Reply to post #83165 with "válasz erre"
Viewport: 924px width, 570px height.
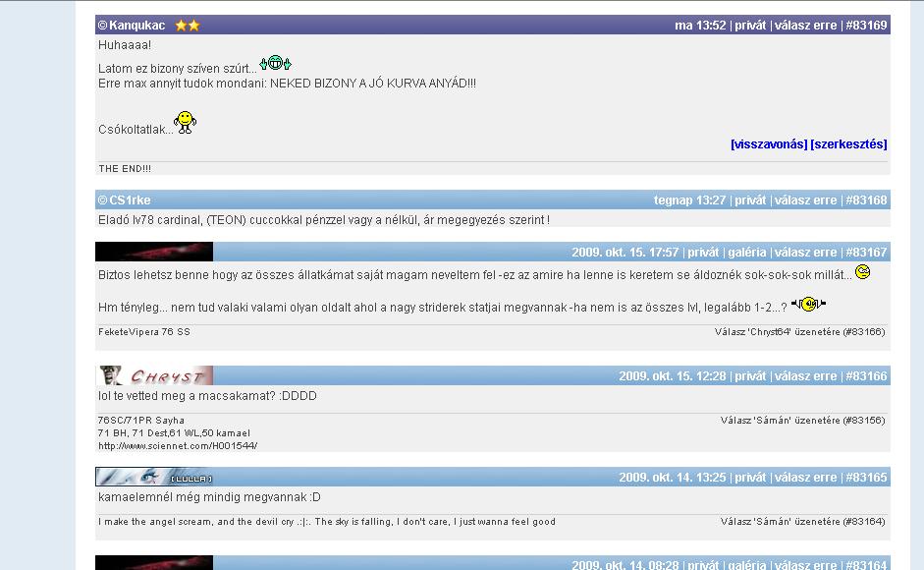point(805,478)
